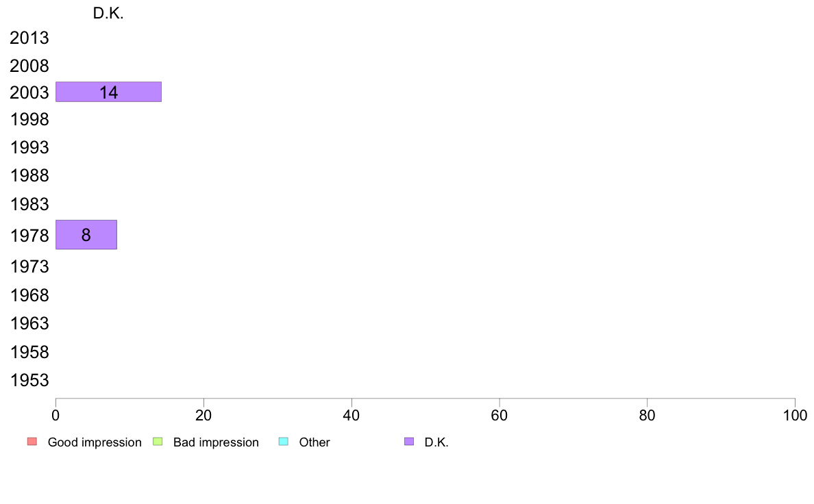Click the 1988 year label
This screenshot has width=814, height=504.
29,175
